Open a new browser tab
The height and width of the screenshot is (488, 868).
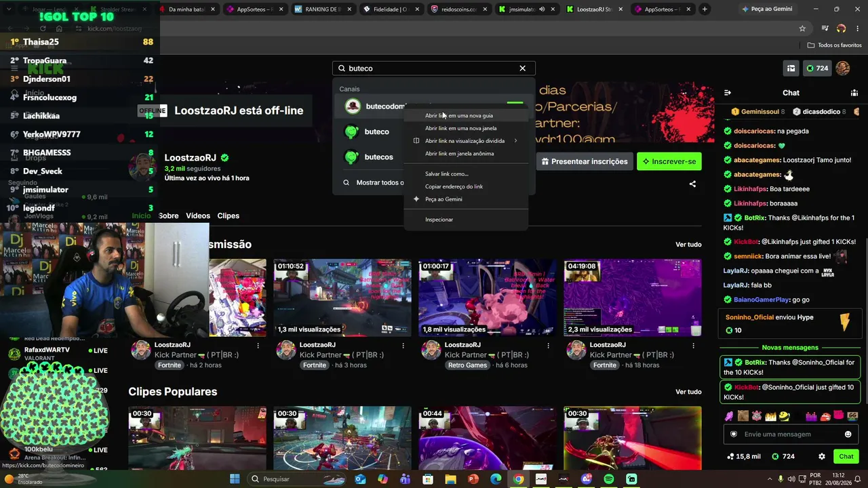[x=705, y=9]
